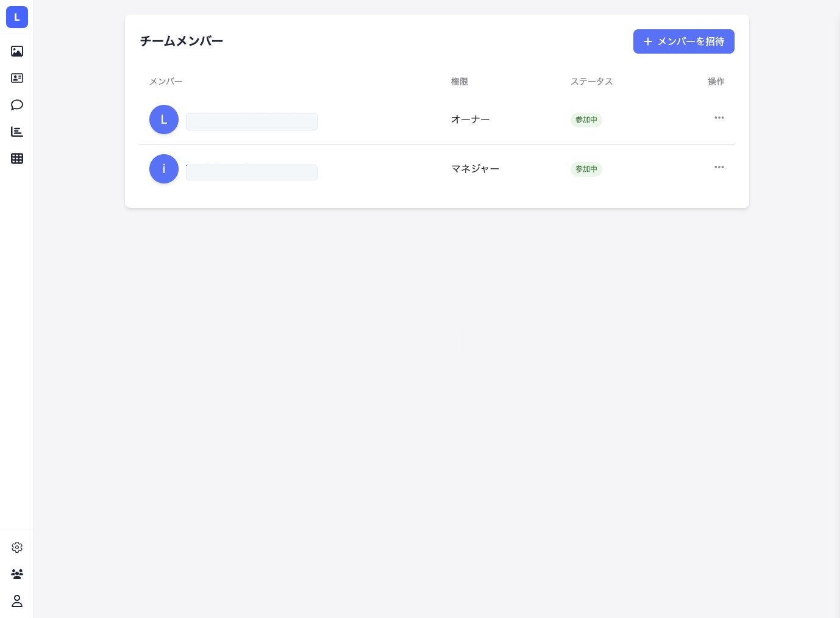This screenshot has width=840, height=618.
Task: Click the メンバー column header
Action: (166, 82)
